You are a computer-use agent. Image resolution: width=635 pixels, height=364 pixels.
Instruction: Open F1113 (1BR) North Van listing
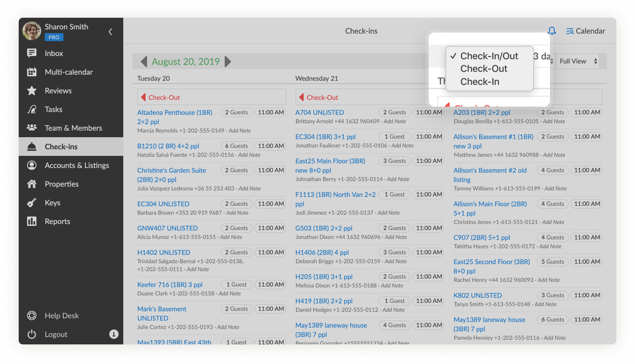coord(336,199)
